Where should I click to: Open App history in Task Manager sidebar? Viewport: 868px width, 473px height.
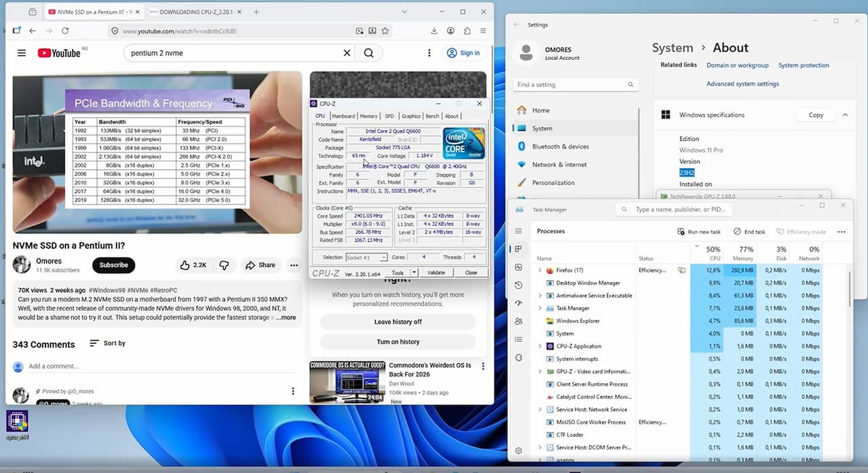[519, 285]
